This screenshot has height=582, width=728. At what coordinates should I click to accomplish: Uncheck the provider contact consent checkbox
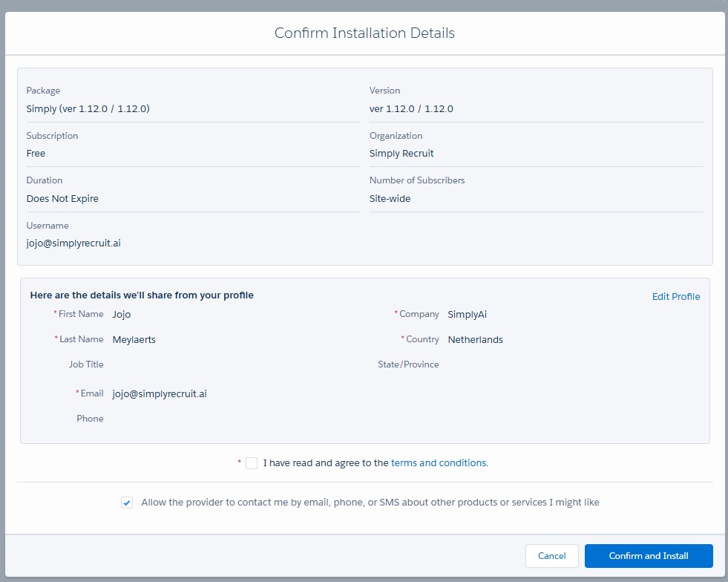(x=128, y=502)
